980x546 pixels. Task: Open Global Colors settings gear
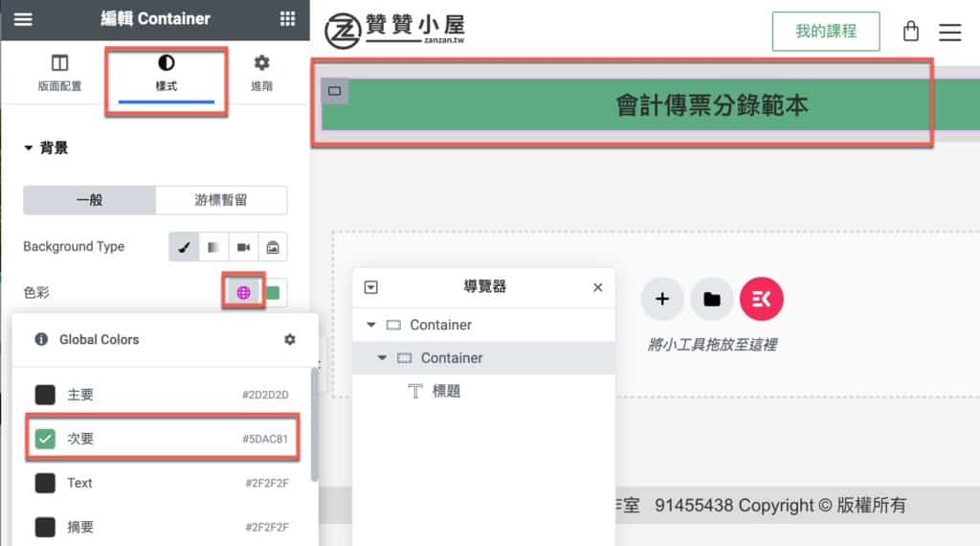tap(289, 340)
